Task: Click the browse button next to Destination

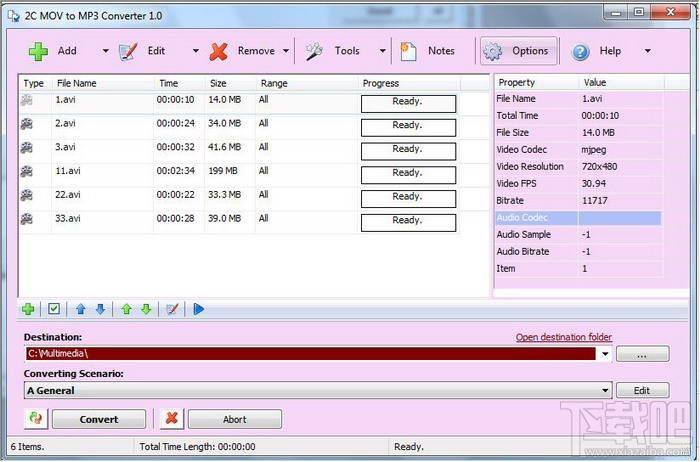Action: [x=642, y=354]
